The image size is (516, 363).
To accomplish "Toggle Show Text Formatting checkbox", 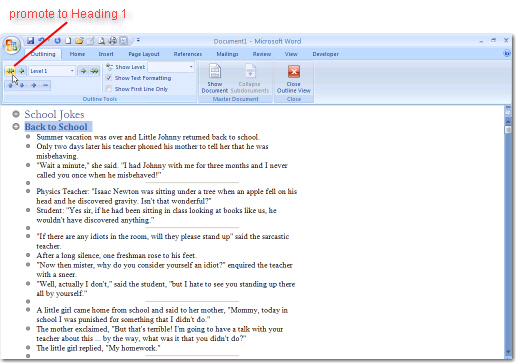I will 108,78.
